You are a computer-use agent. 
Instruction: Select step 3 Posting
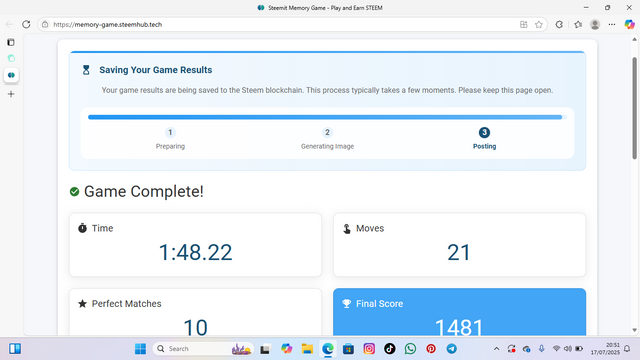pos(484,138)
